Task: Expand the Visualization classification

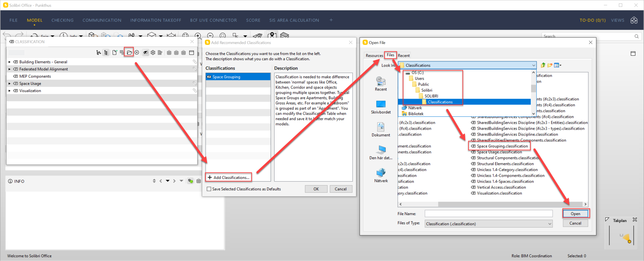Action: click(10, 91)
